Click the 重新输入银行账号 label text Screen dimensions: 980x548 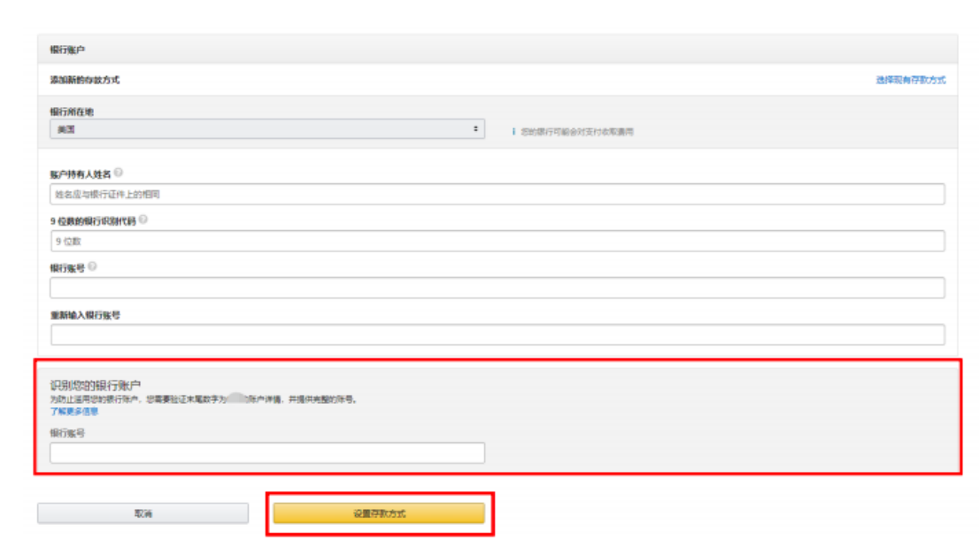coord(85,315)
